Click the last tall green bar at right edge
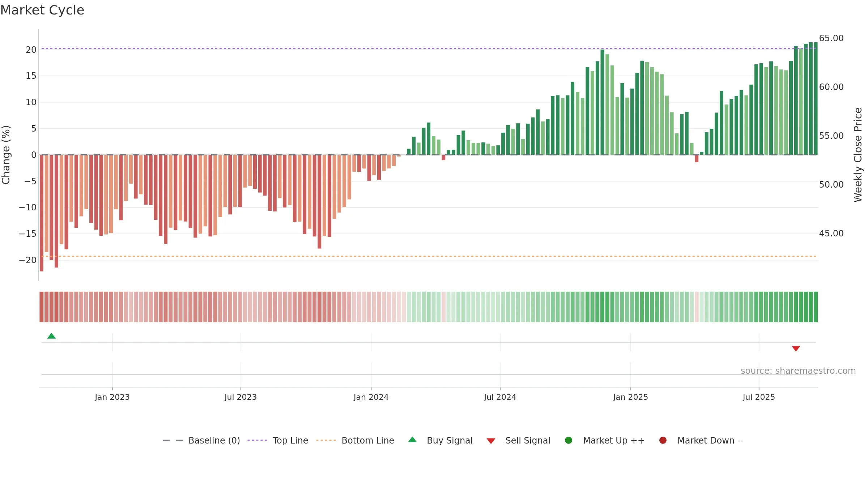868x488 pixels. click(x=816, y=99)
